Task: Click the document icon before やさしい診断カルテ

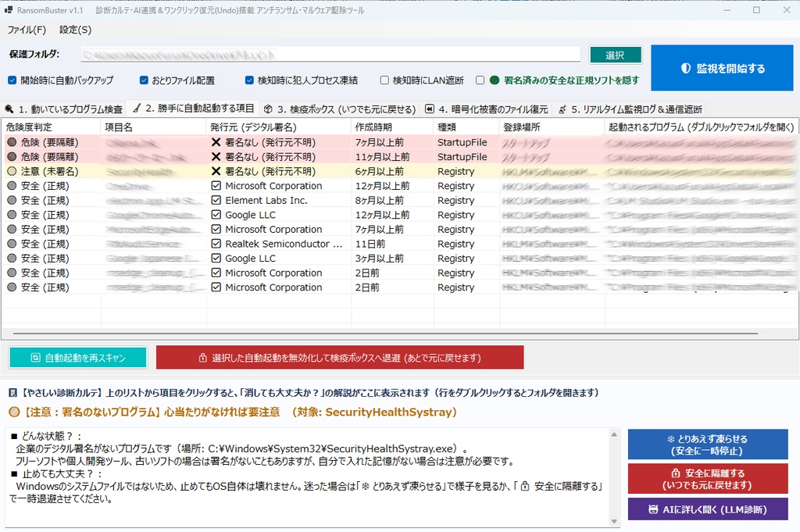Action: pyautogui.click(x=12, y=393)
